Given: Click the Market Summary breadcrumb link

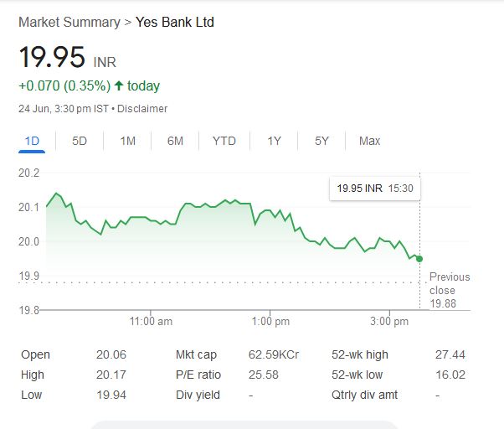Looking at the screenshot, I should [69, 22].
